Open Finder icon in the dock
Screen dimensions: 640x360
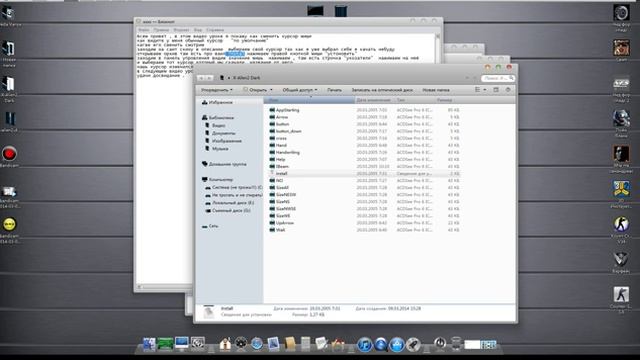point(149,344)
